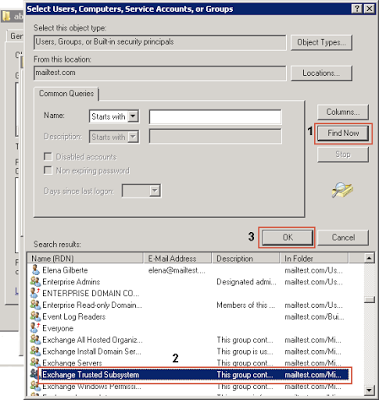
Task: Focus the Name text input field
Action: click(215, 117)
